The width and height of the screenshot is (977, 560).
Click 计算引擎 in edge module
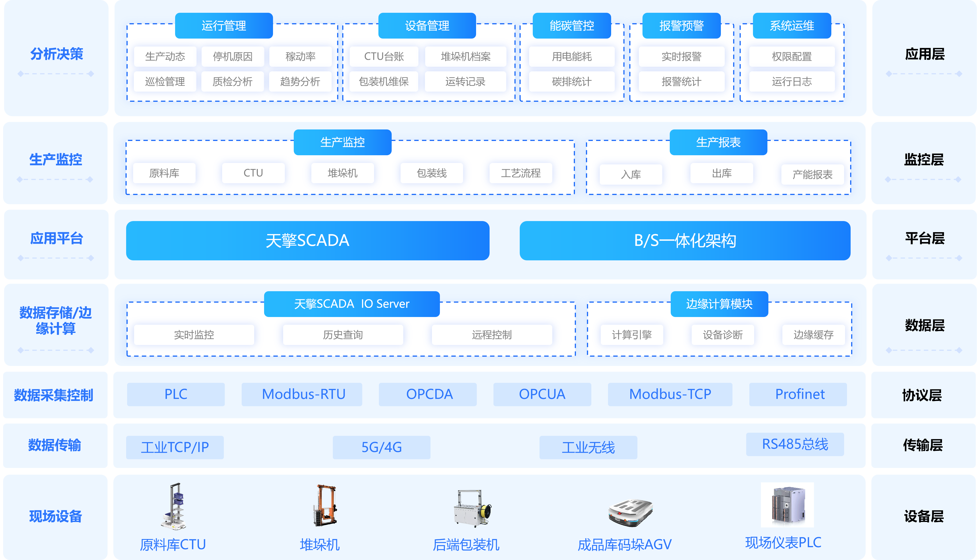[x=632, y=335]
